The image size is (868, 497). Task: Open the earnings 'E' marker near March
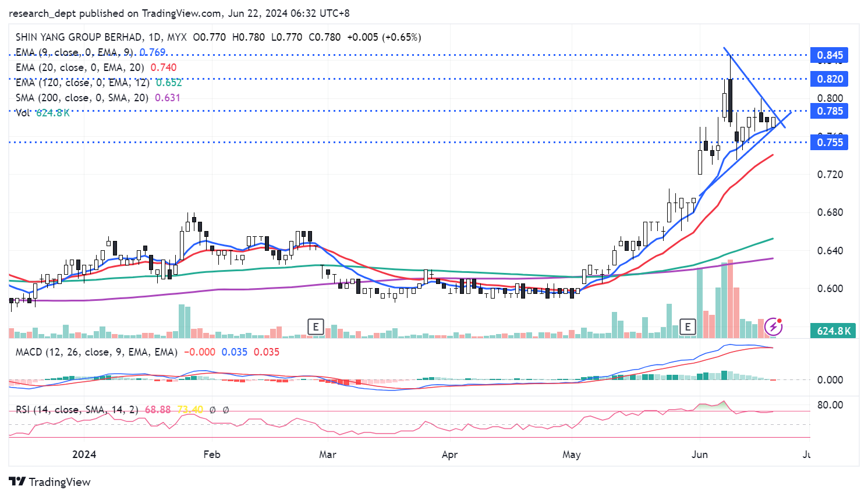pyautogui.click(x=316, y=326)
